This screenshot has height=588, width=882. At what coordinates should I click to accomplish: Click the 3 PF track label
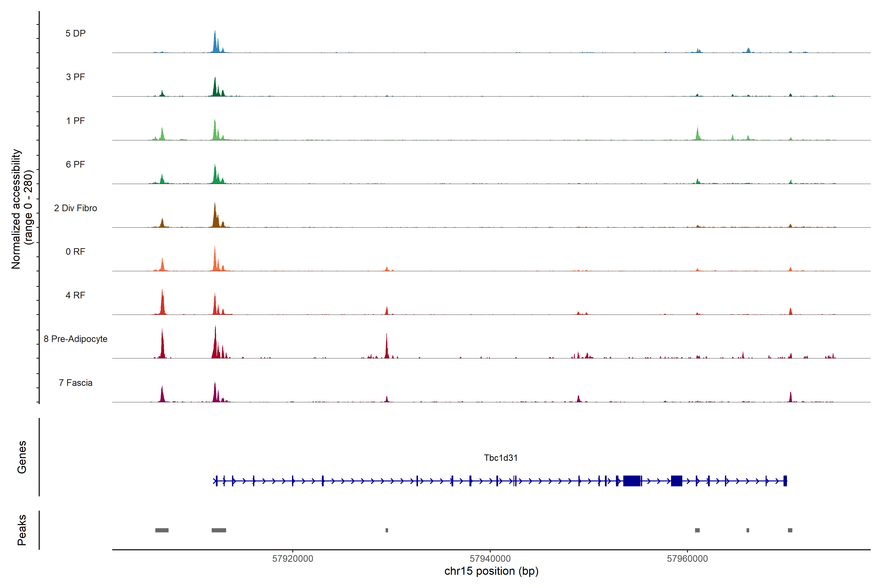[x=75, y=77]
